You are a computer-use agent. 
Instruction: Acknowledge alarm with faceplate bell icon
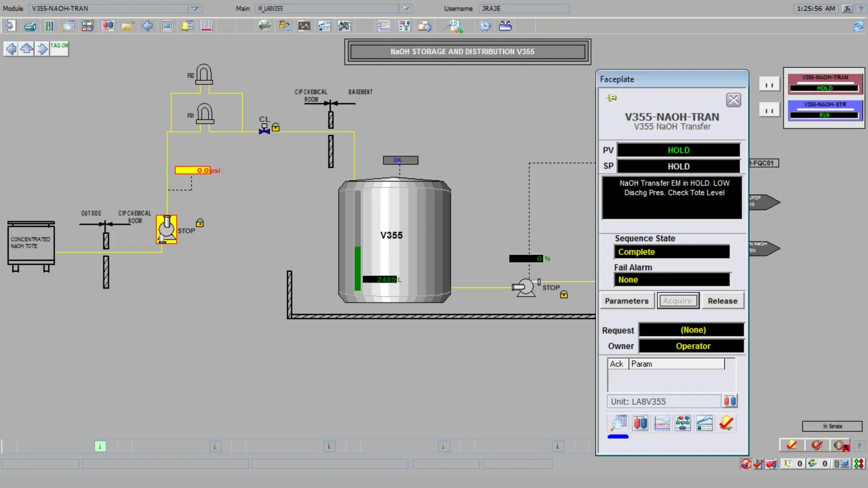tap(726, 423)
